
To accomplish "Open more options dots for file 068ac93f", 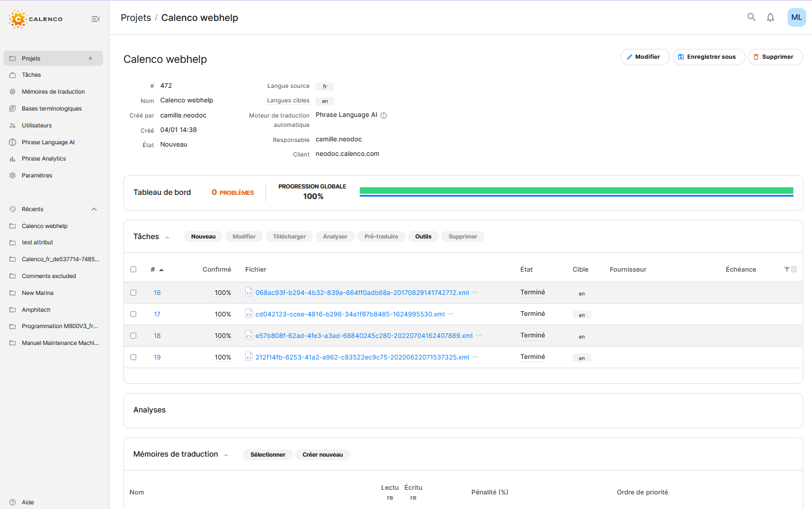I will 475,292.
